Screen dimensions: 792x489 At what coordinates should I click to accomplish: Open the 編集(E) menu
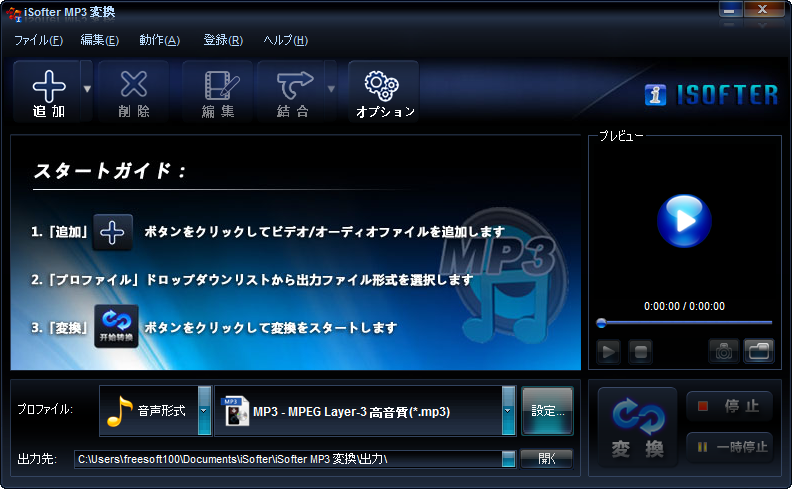[100, 40]
